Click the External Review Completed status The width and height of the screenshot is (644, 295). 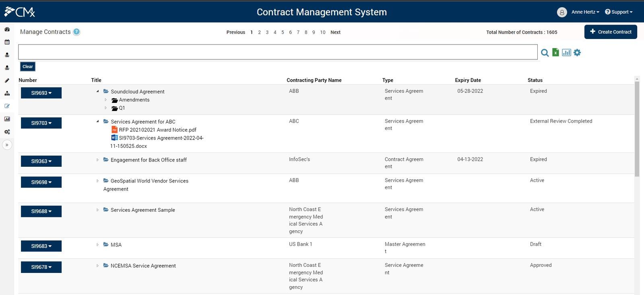pos(561,121)
